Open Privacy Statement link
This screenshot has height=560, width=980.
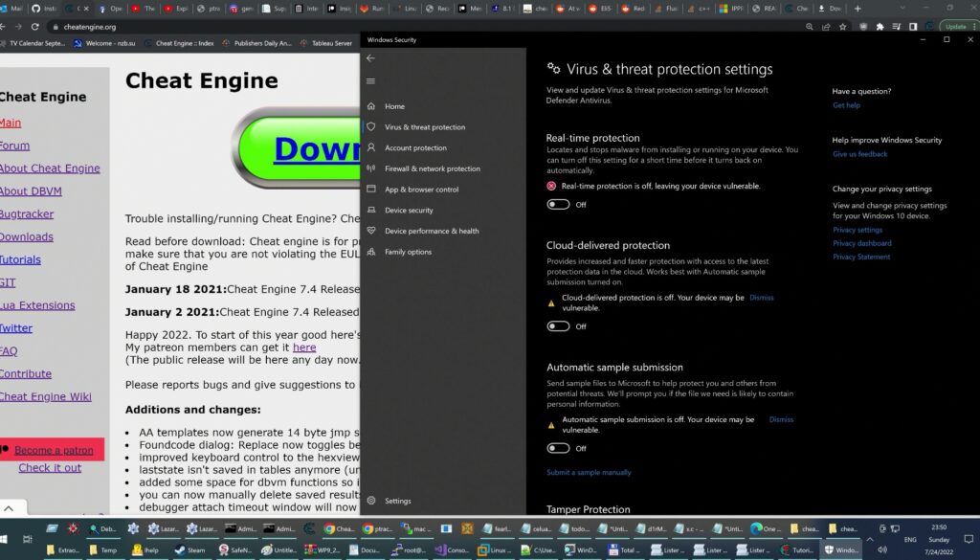click(861, 257)
